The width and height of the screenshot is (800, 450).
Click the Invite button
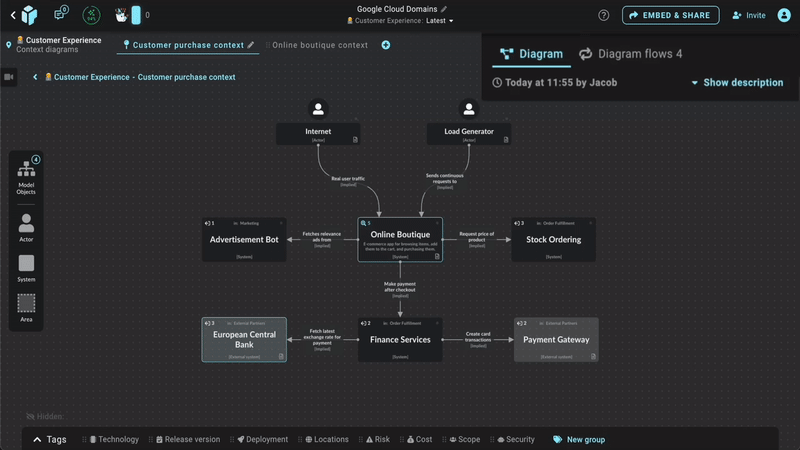pos(749,15)
